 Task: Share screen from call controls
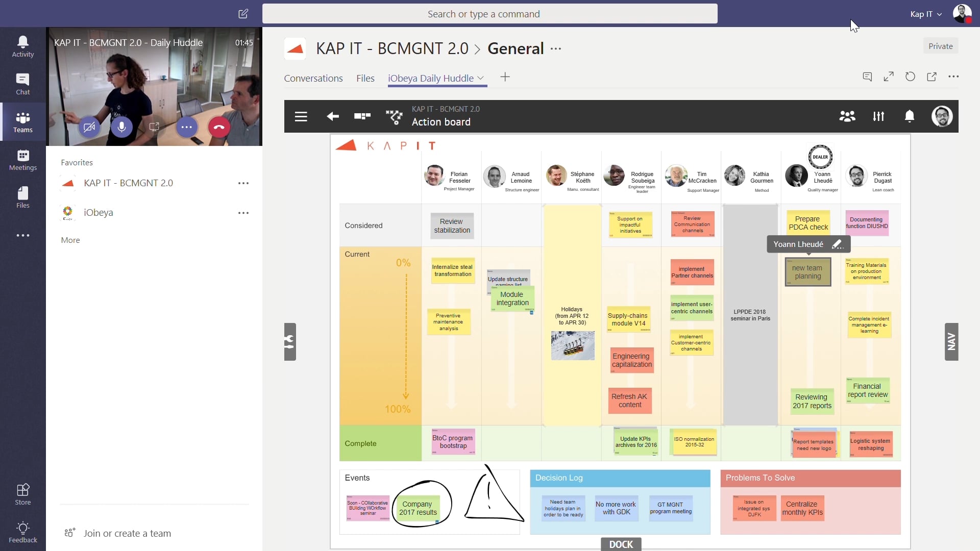(x=154, y=127)
